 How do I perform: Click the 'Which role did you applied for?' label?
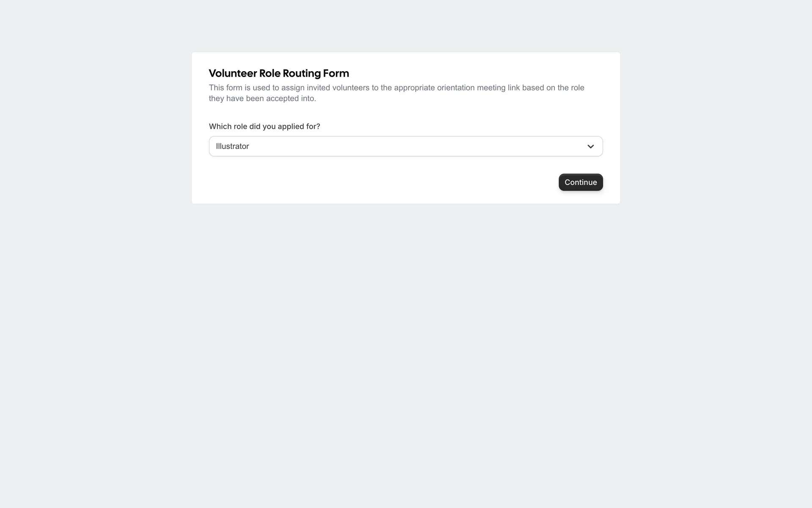click(x=264, y=126)
